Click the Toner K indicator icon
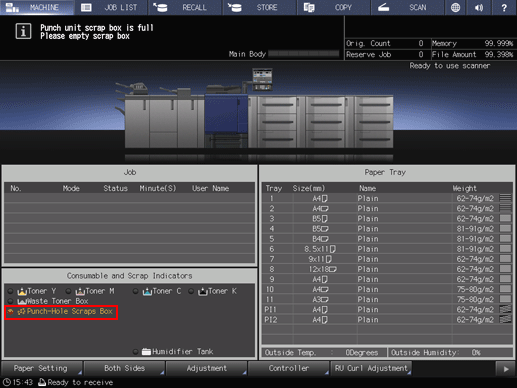The image size is (517, 388). (x=203, y=292)
